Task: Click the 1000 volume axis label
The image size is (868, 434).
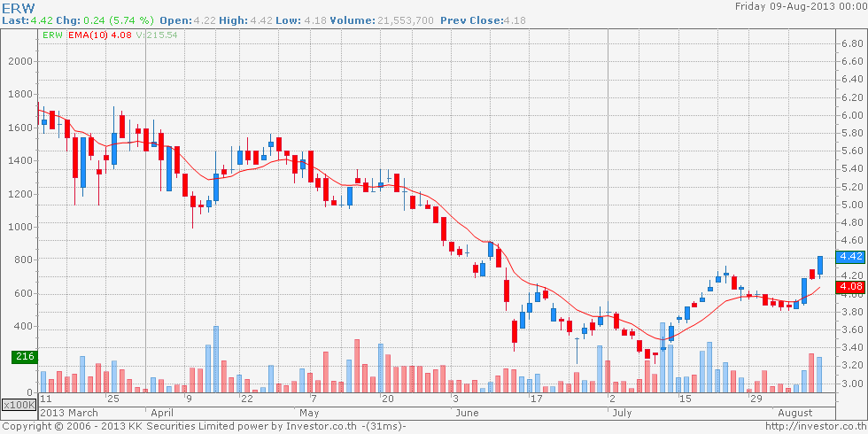Action: click(19, 227)
